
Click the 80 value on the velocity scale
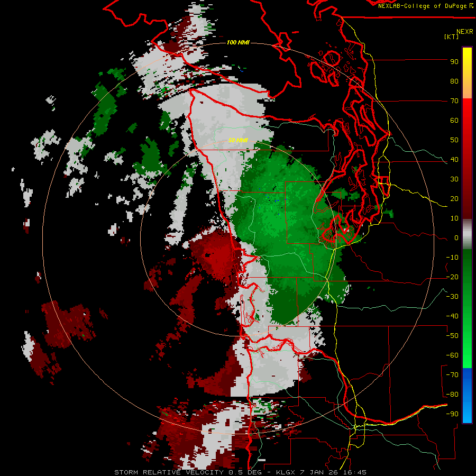[x=454, y=81]
